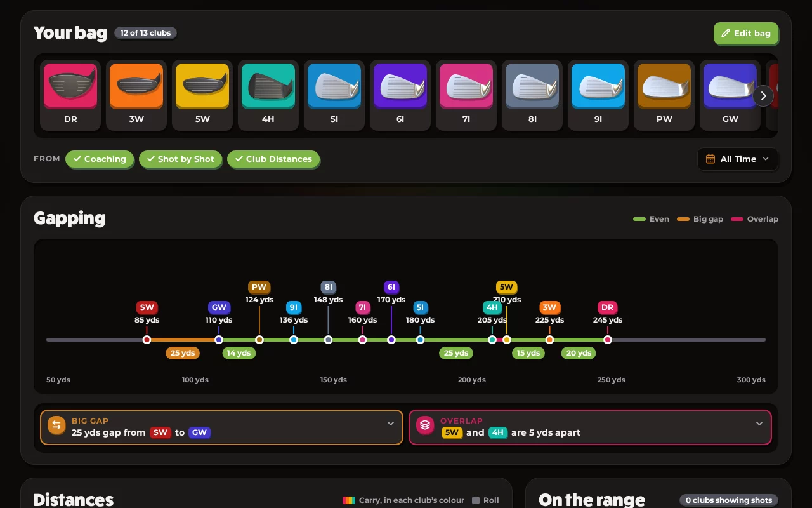This screenshot has width=812, height=508.
Task: Toggle the Coaching data source
Action: click(x=100, y=159)
